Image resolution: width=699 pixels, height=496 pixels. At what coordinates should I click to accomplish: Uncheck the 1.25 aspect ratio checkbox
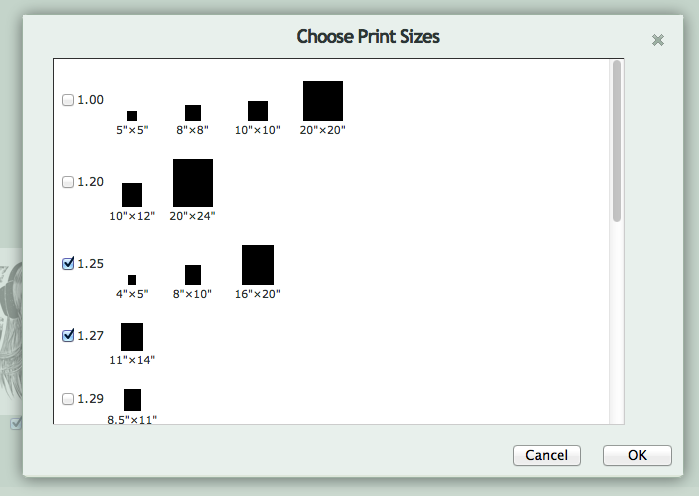click(68, 263)
